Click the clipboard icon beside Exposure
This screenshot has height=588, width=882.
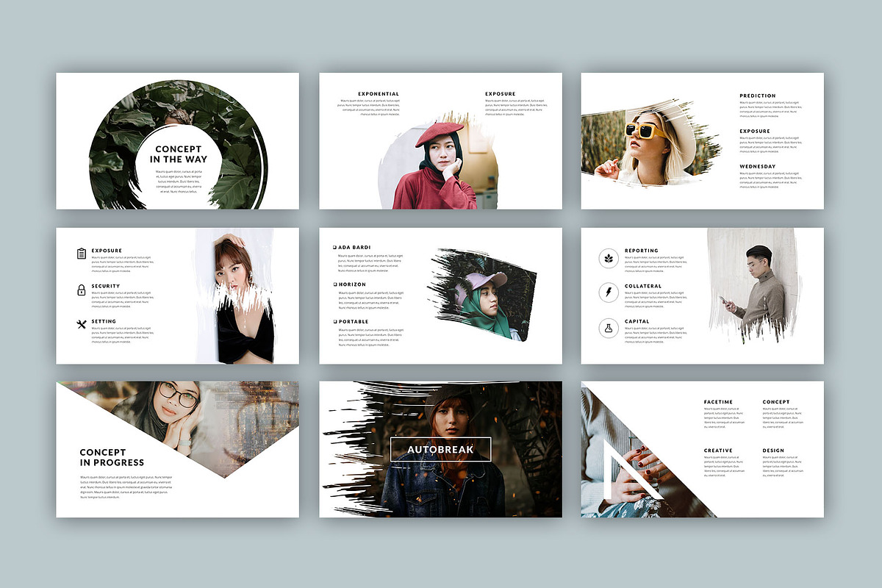tap(82, 254)
